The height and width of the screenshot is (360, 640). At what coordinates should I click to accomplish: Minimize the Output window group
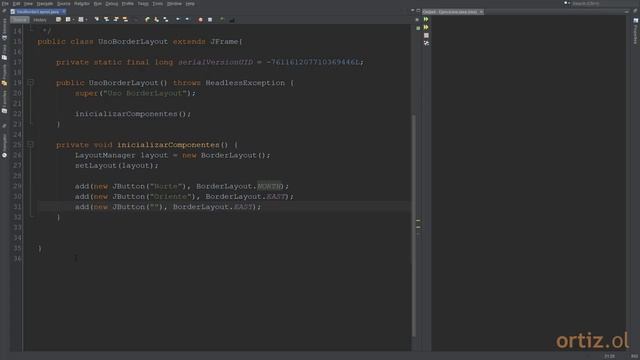click(x=627, y=12)
